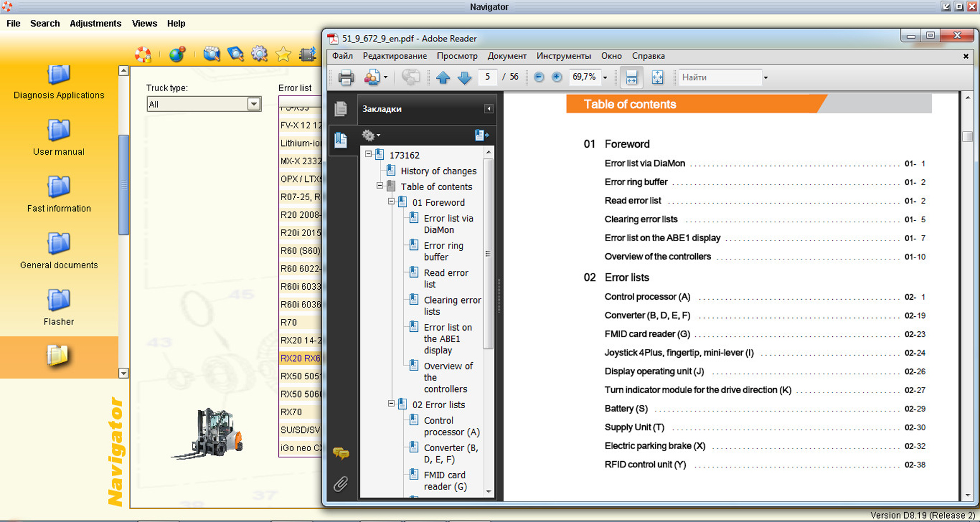Click the zoom out minus button

(x=539, y=77)
